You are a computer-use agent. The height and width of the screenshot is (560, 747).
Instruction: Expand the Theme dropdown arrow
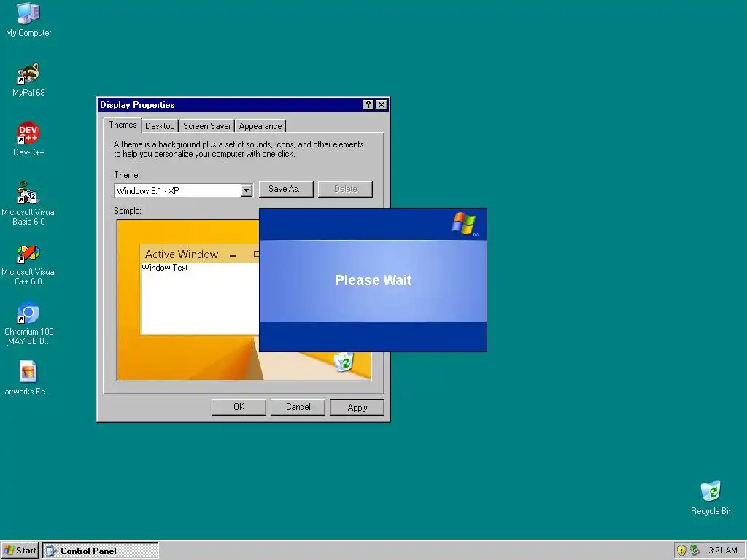click(246, 190)
